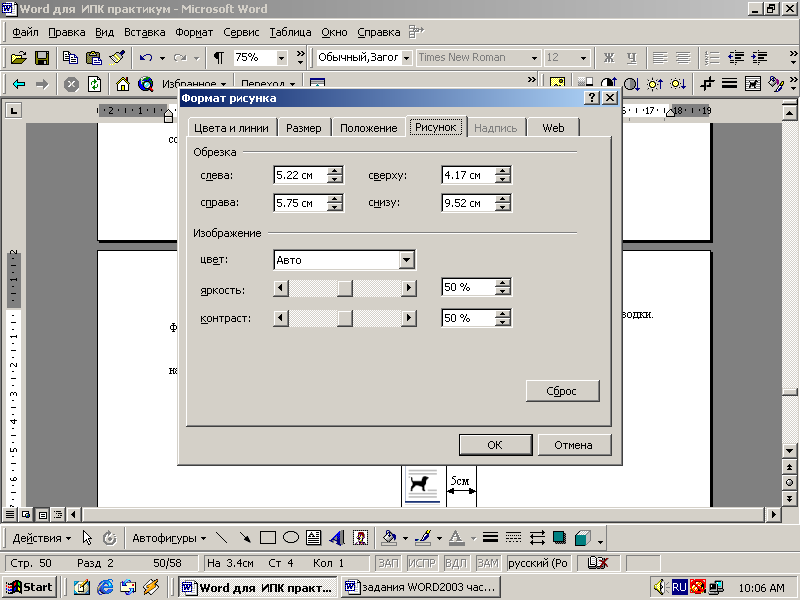
Task: Open the Fill Color dropdown arrow
Action: (405, 538)
